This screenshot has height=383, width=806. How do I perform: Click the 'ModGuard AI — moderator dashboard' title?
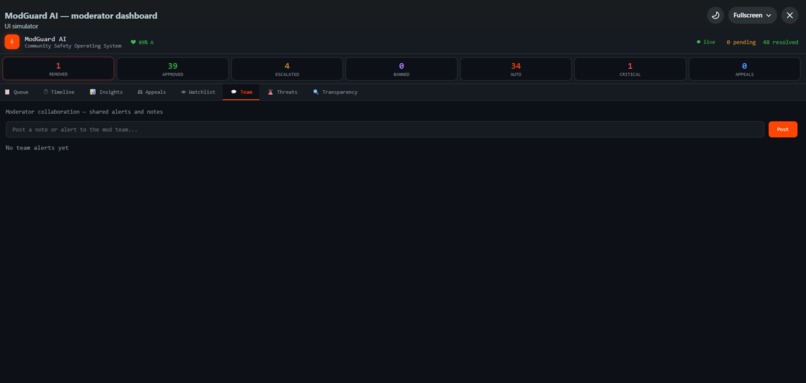[x=81, y=16]
